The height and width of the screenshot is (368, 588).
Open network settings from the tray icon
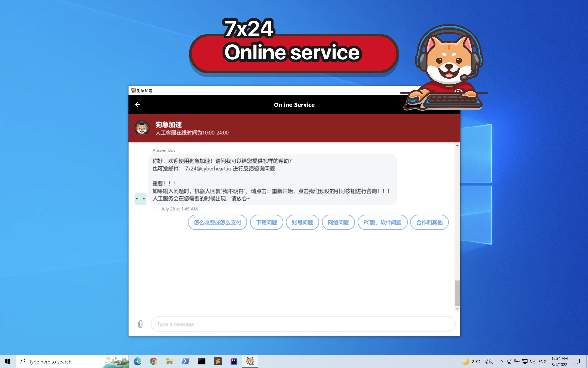525,361
